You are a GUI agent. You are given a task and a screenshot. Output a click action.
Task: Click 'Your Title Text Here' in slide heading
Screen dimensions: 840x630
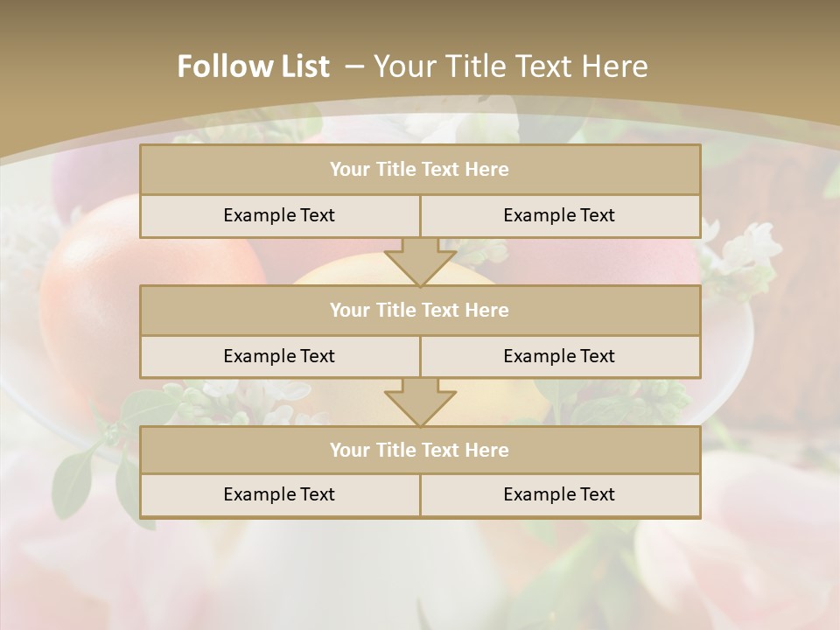pyautogui.click(x=510, y=66)
